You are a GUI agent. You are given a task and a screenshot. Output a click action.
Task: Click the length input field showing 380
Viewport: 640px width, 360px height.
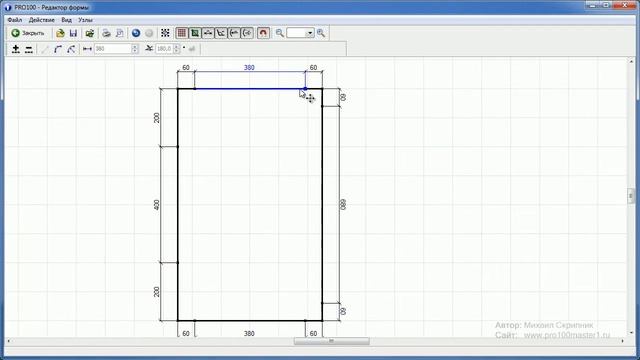point(113,49)
